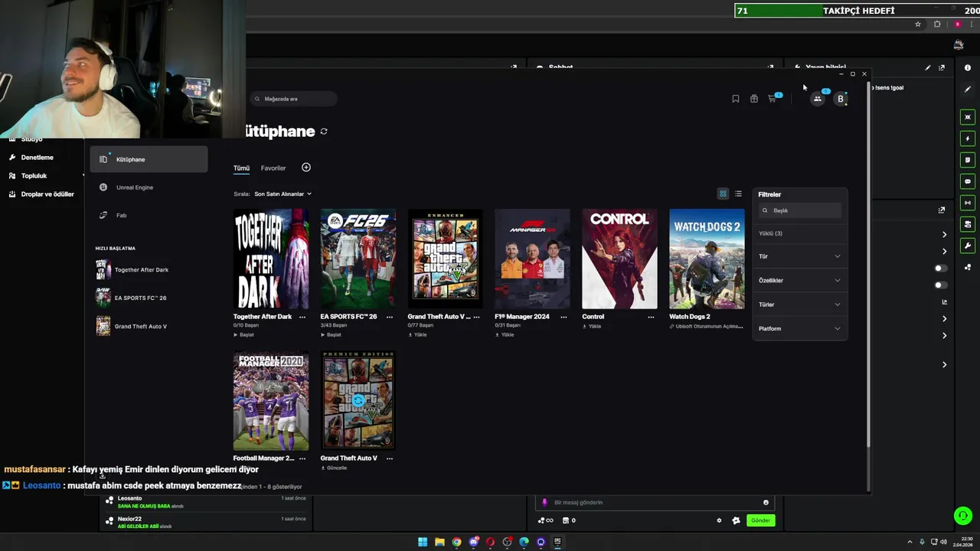
Task: Expand the Özellikler filter section
Action: (799, 281)
